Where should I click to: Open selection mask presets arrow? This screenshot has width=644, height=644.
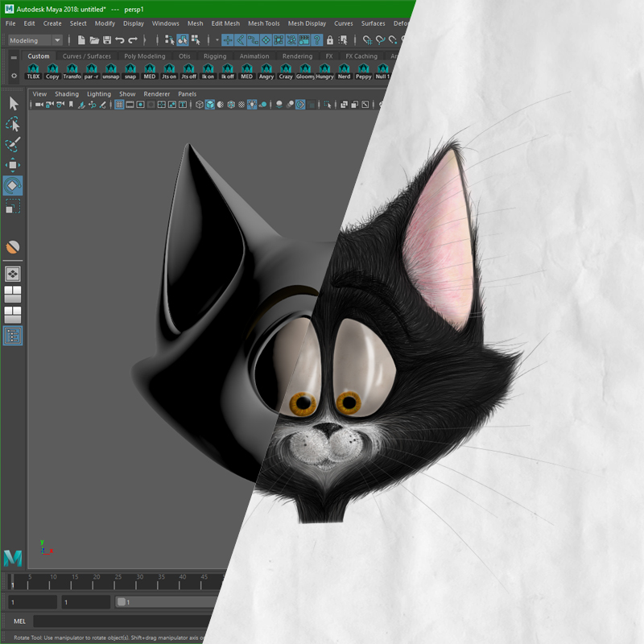[x=217, y=39]
